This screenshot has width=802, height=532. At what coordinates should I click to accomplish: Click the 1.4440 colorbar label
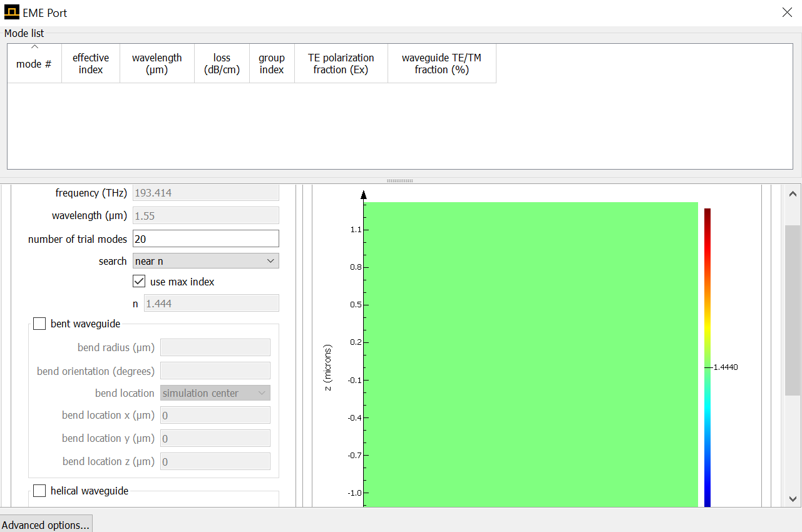[726, 367]
